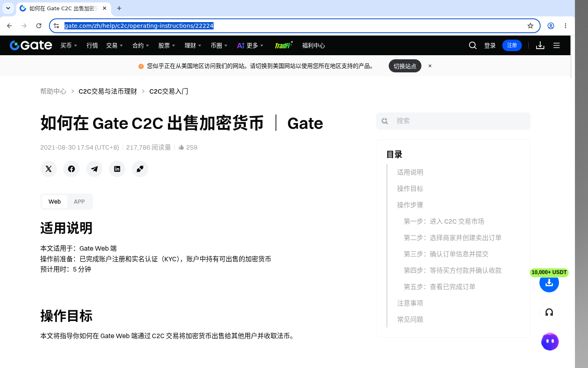The image size is (588, 368).
Task: Open the hamburger menu in header
Action: (557, 45)
